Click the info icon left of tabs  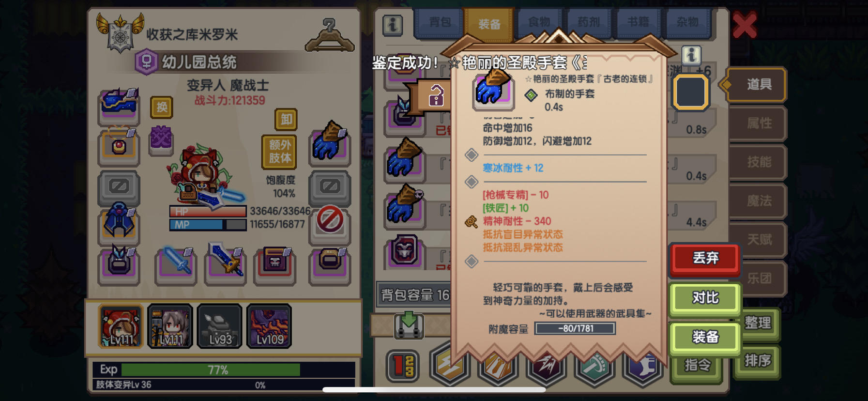[393, 25]
